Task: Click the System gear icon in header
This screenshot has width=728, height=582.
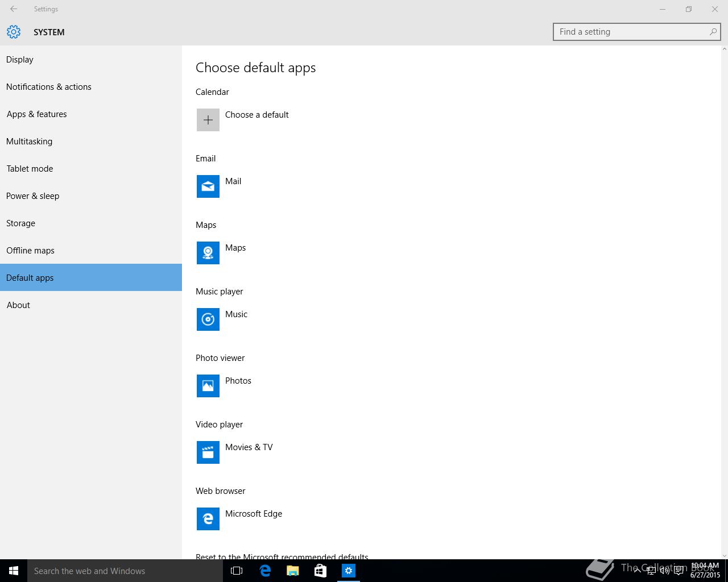Action: (x=14, y=32)
